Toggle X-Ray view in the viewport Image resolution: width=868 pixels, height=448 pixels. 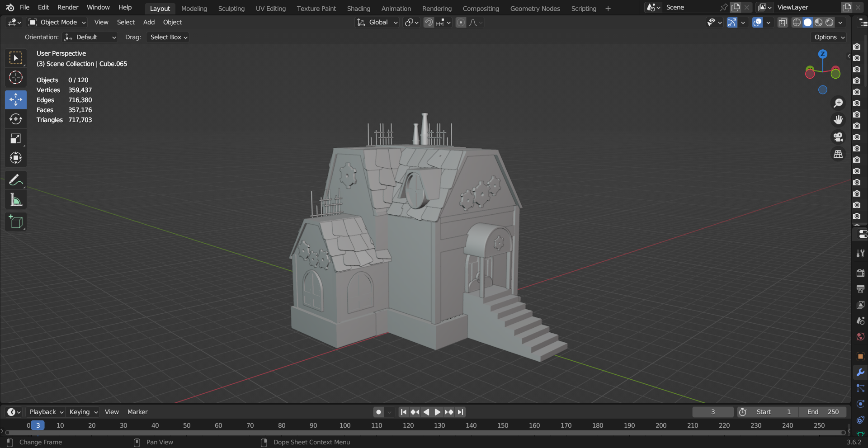[783, 22]
